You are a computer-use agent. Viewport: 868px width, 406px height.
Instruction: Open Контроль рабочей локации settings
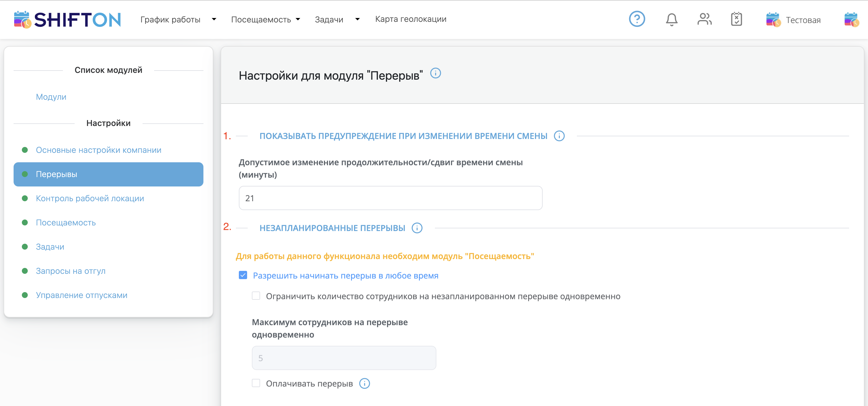point(90,199)
